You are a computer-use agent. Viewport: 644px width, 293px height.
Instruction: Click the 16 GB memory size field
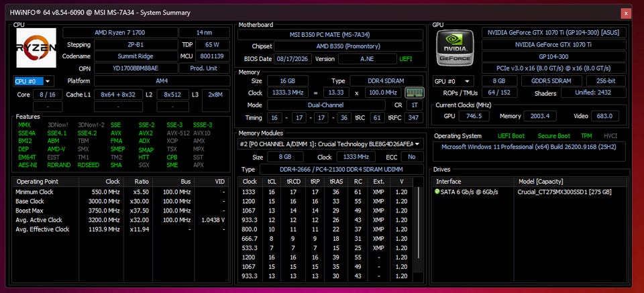click(288, 81)
